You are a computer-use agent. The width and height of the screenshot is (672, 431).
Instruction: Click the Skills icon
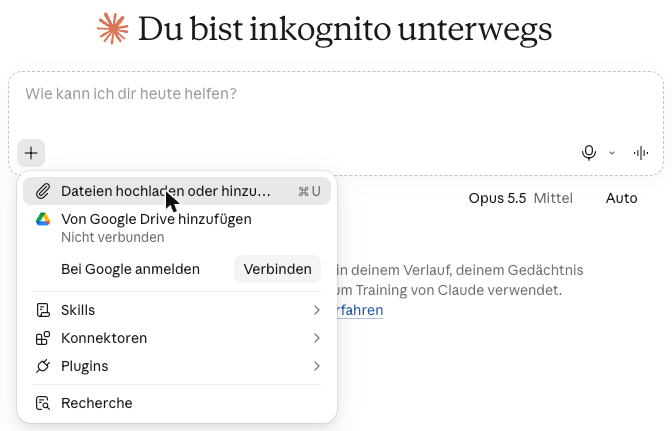(x=43, y=310)
